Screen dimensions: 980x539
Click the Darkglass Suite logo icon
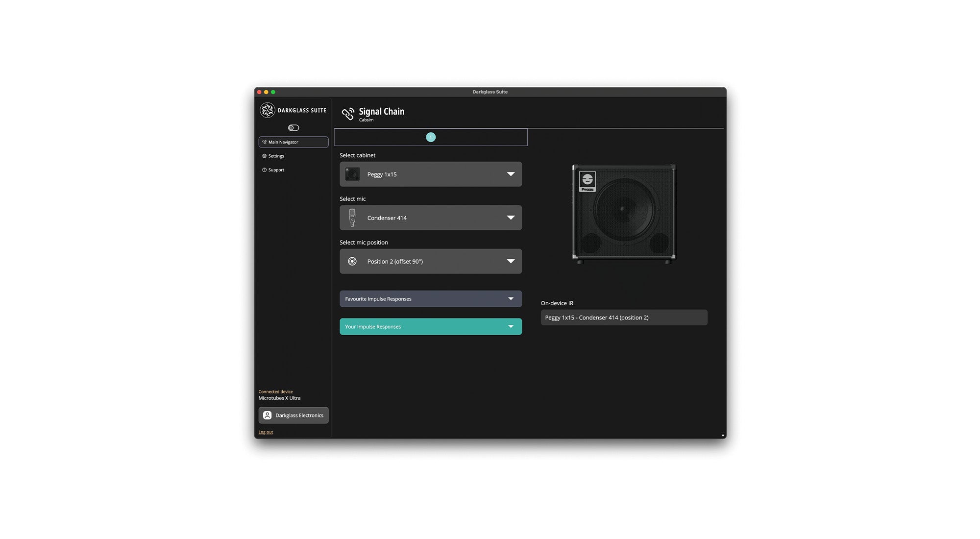click(x=268, y=110)
